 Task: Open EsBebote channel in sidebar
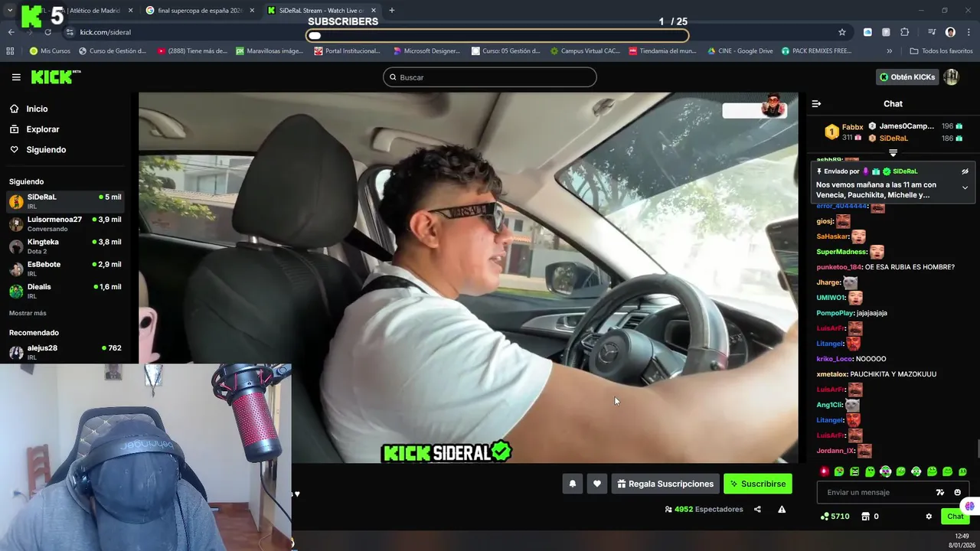coord(65,268)
